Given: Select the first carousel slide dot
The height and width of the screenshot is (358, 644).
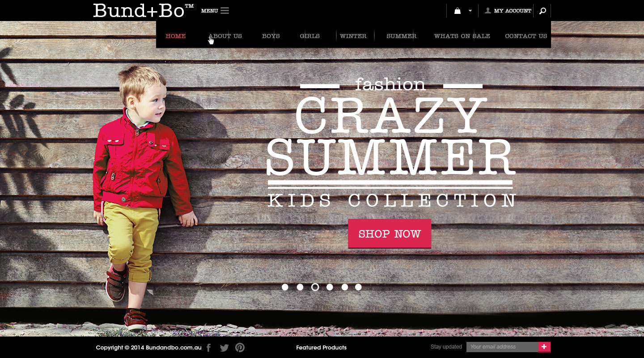Looking at the screenshot, I should [x=285, y=287].
